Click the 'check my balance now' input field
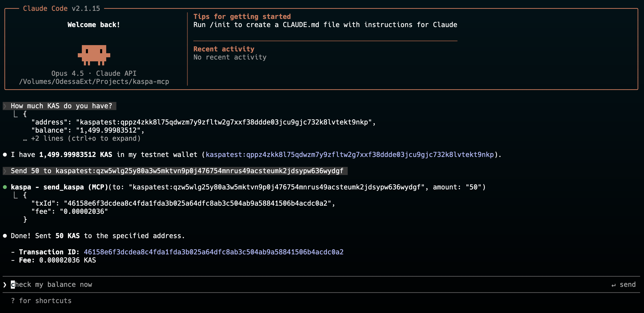The width and height of the screenshot is (644, 313). point(52,285)
